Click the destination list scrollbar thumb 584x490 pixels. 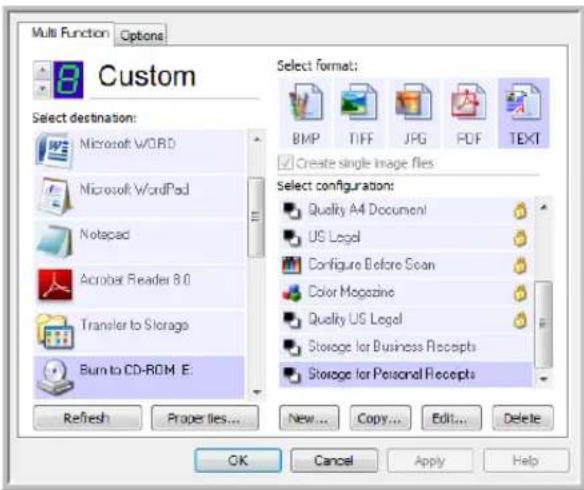tap(256, 217)
